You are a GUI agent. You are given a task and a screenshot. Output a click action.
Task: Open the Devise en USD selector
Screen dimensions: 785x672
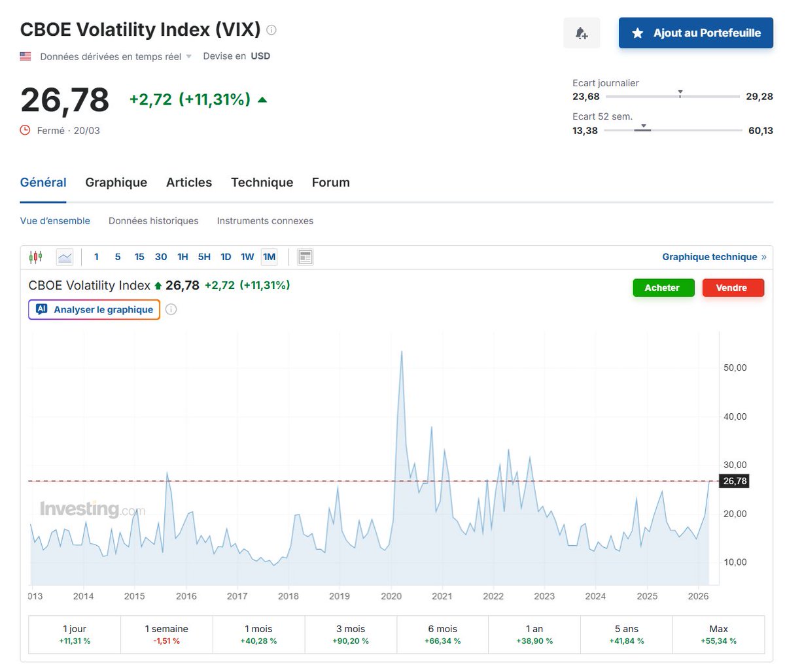pos(236,56)
